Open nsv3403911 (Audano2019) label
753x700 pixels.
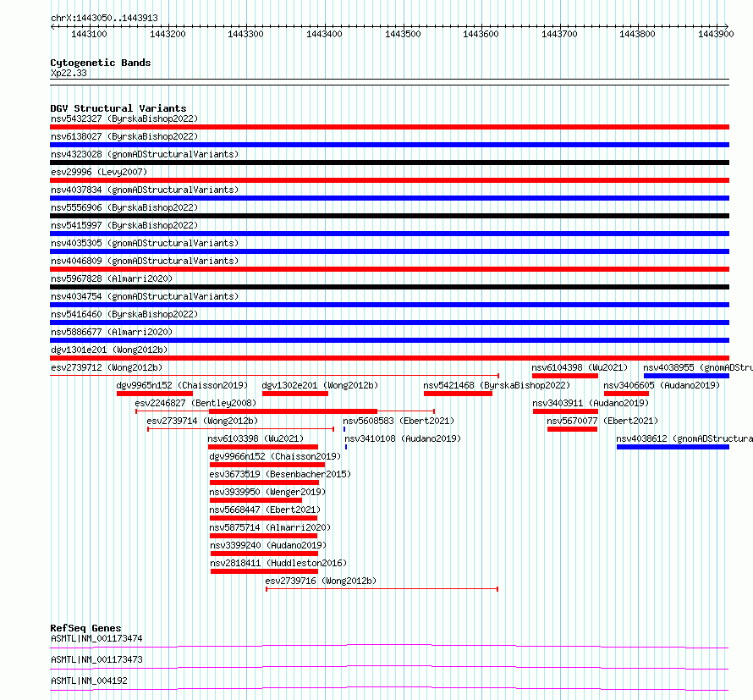(591, 403)
